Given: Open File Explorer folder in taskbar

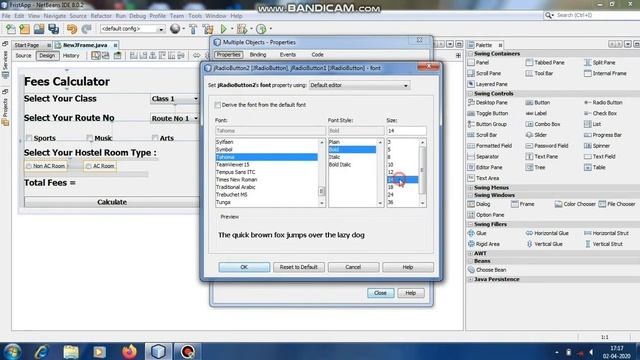Looking at the screenshot, I should (x=71, y=351).
